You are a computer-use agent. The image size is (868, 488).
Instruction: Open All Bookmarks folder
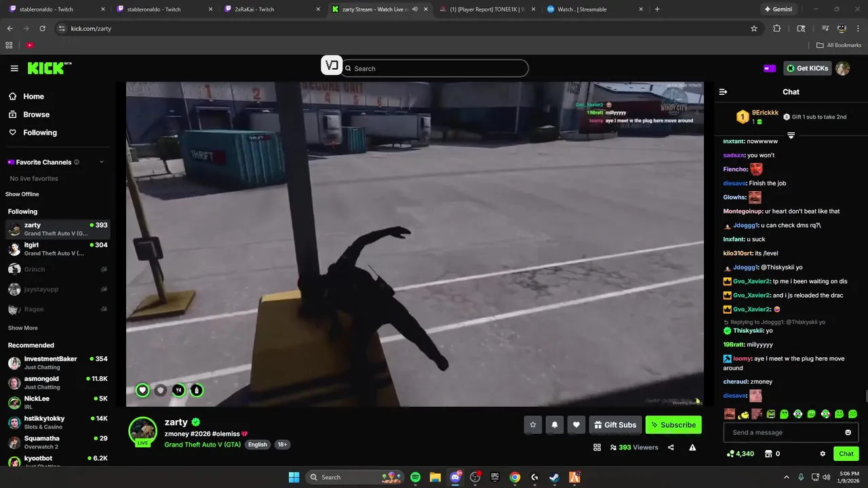839,45
